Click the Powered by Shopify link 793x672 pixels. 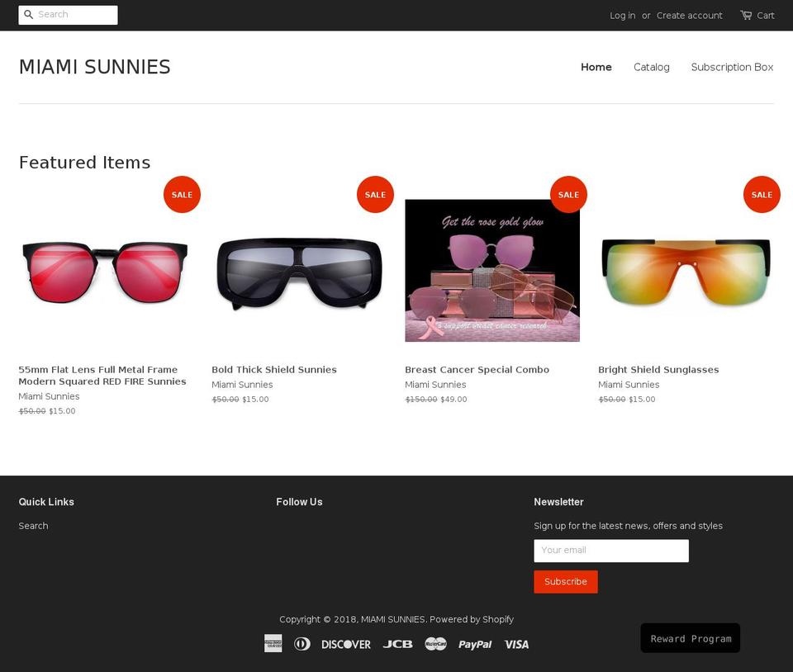pos(472,619)
